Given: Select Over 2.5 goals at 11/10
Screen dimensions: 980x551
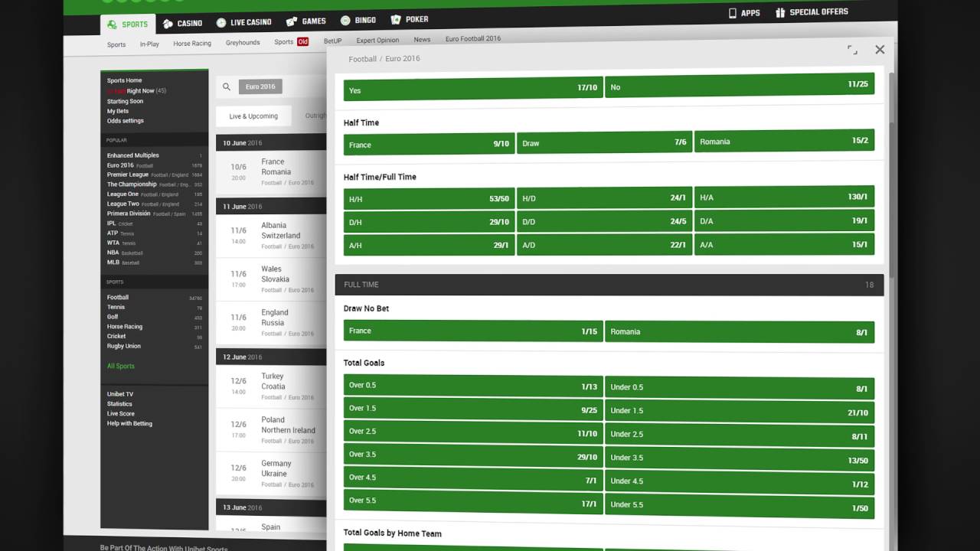Looking at the screenshot, I should click(x=473, y=432).
